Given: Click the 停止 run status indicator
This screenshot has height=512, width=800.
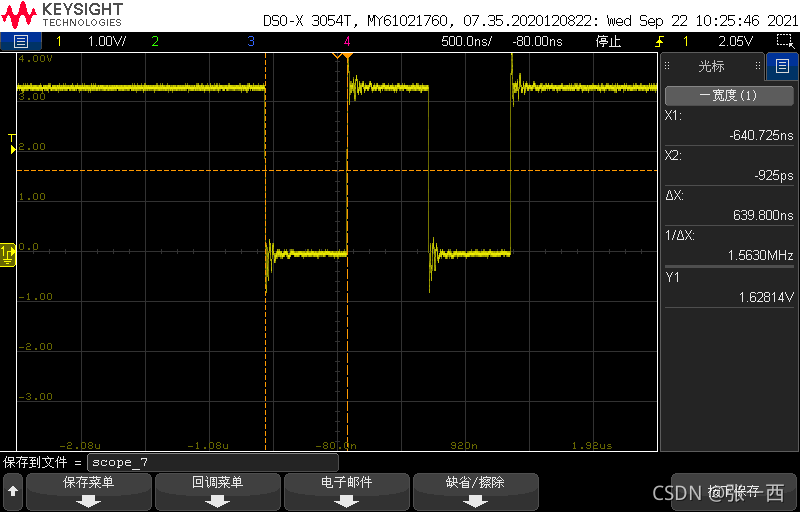Looking at the screenshot, I should tap(608, 41).
